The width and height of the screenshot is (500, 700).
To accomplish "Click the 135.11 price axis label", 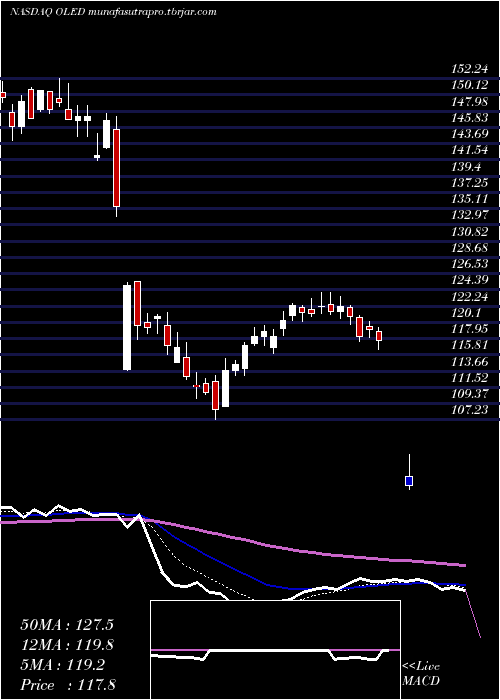I will pyautogui.click(x=469, y=199).
